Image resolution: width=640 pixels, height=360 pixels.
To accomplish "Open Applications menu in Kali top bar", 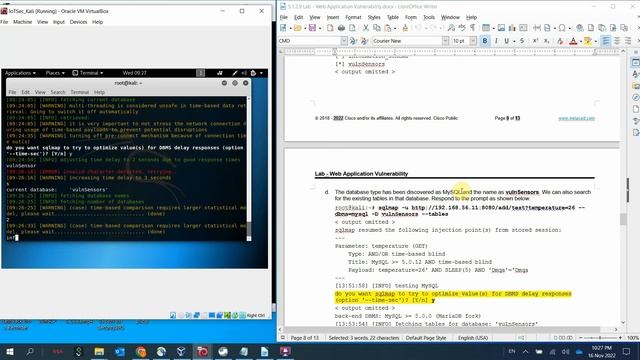I will pyautogui.click(x=20, y=73).
